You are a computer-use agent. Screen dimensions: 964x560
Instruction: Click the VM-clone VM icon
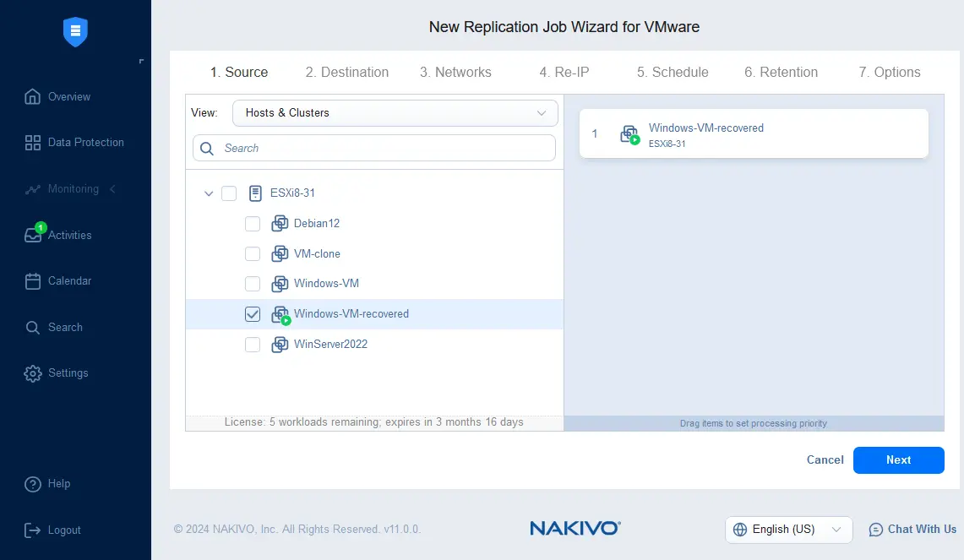pyautogui.click(x=280, y=253)
